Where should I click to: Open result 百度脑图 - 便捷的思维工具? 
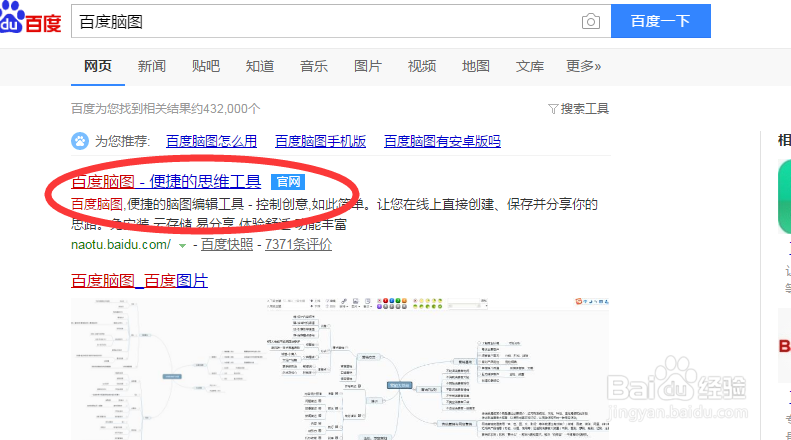(x=166, y=182)
